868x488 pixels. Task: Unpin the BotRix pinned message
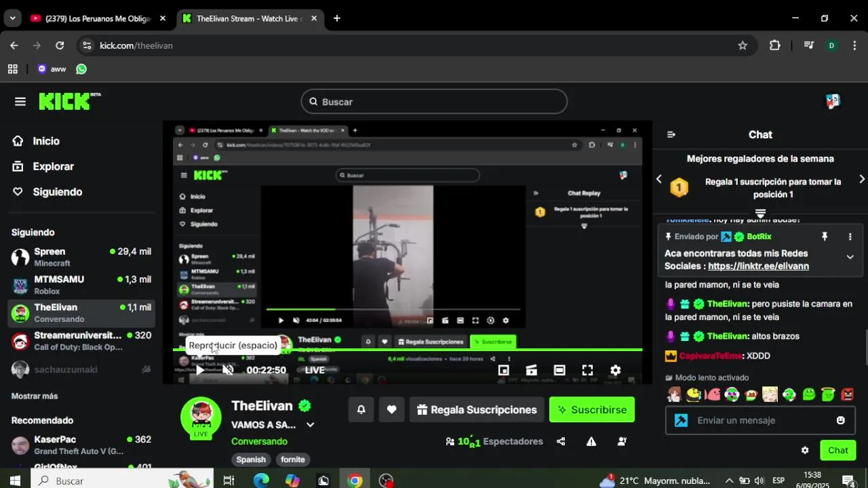[x=825, y=237]
